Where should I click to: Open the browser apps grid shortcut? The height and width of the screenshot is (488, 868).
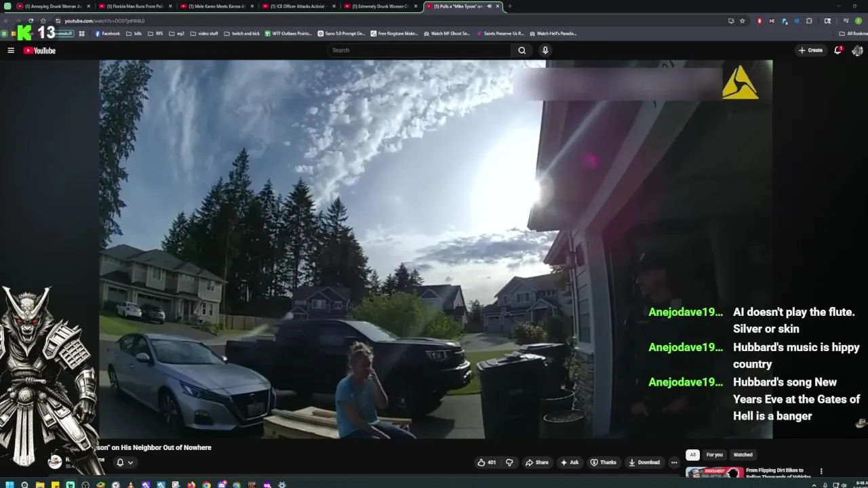[82, 33]
